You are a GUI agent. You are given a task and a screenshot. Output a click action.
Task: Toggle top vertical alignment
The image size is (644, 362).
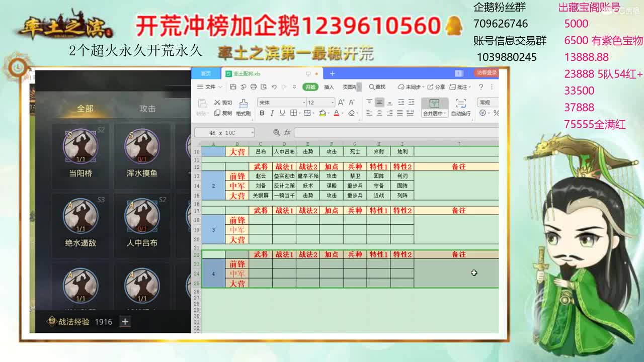click(x=369, y=102)
